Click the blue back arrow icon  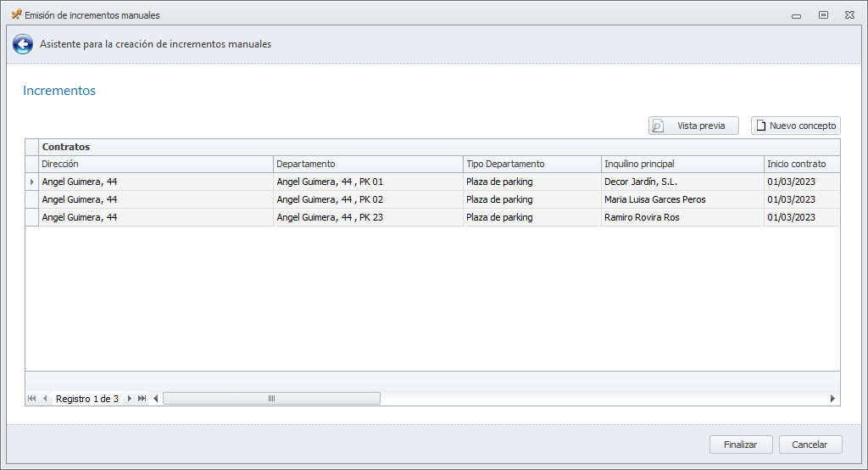pos(23,45)
